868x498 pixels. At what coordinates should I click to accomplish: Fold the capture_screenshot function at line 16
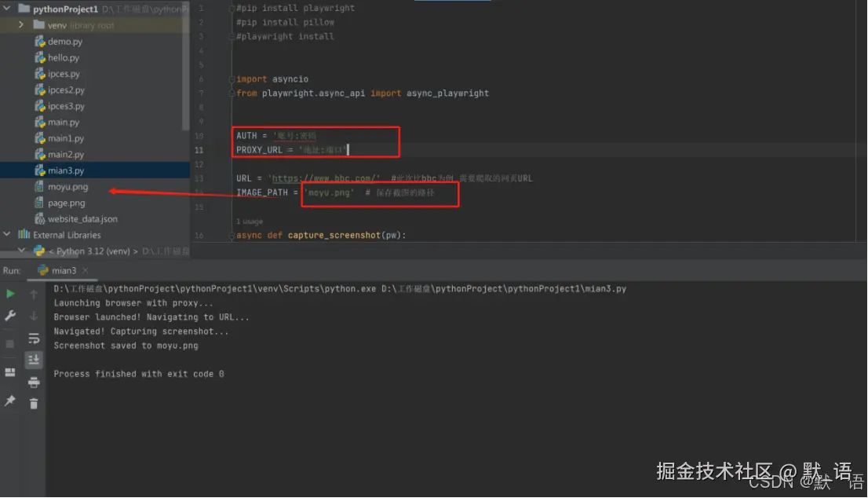232,236
